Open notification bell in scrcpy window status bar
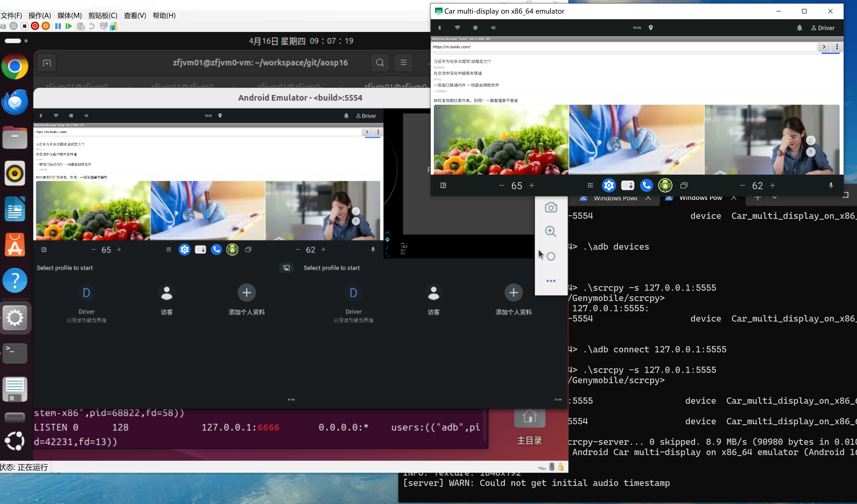 (x=799, y=28)
